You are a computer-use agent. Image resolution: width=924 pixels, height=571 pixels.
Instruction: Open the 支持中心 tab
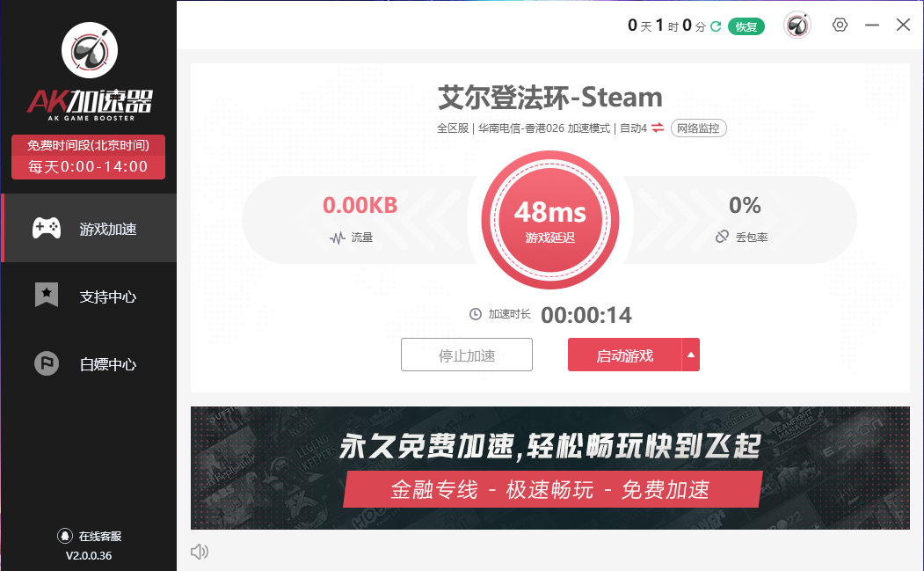[89, 296]
